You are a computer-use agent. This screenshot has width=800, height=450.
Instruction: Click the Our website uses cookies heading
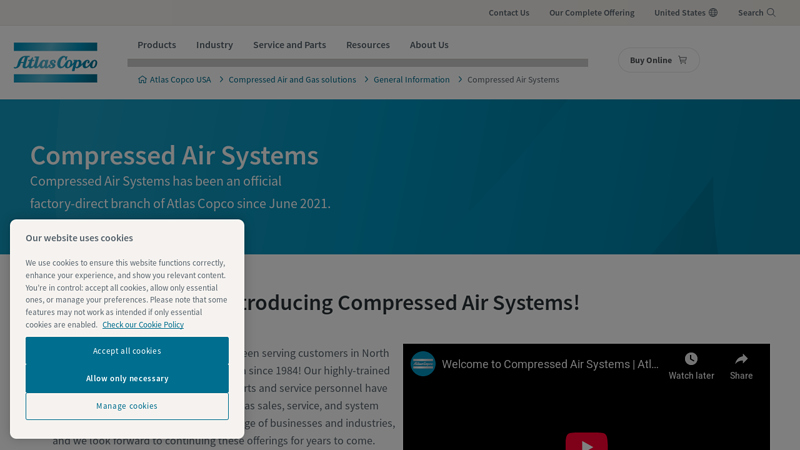click(x=79, y=238)
